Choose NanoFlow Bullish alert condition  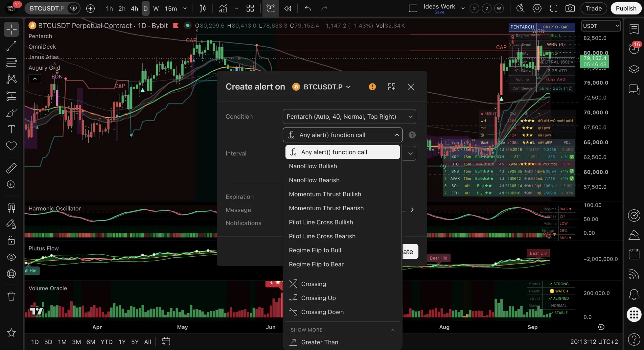point(342,166)
